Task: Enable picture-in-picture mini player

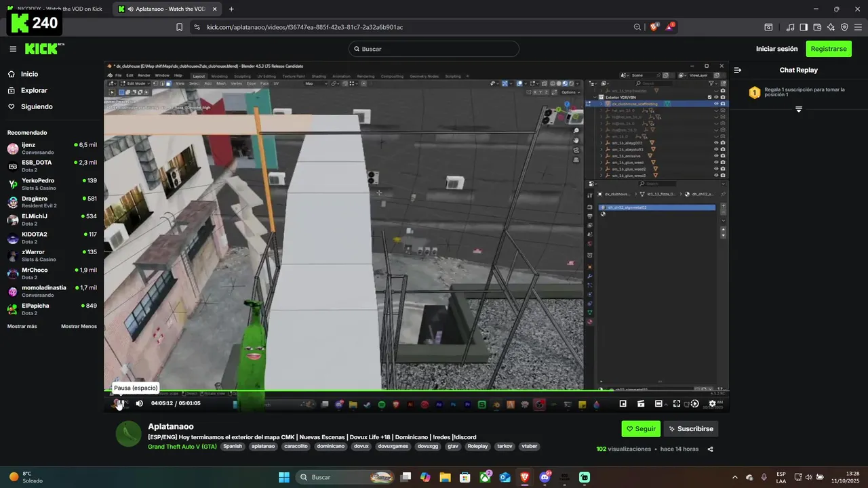Action: (x=623, y=403)
